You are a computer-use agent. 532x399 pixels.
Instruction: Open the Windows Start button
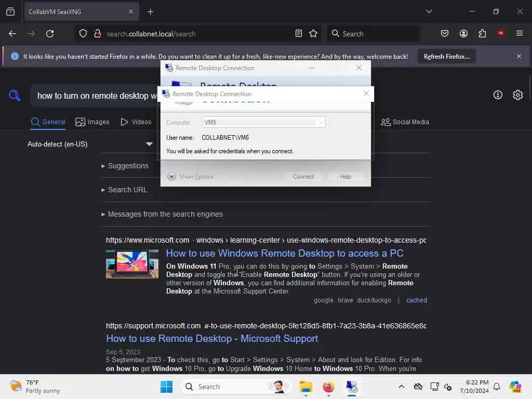coord(167,387)
